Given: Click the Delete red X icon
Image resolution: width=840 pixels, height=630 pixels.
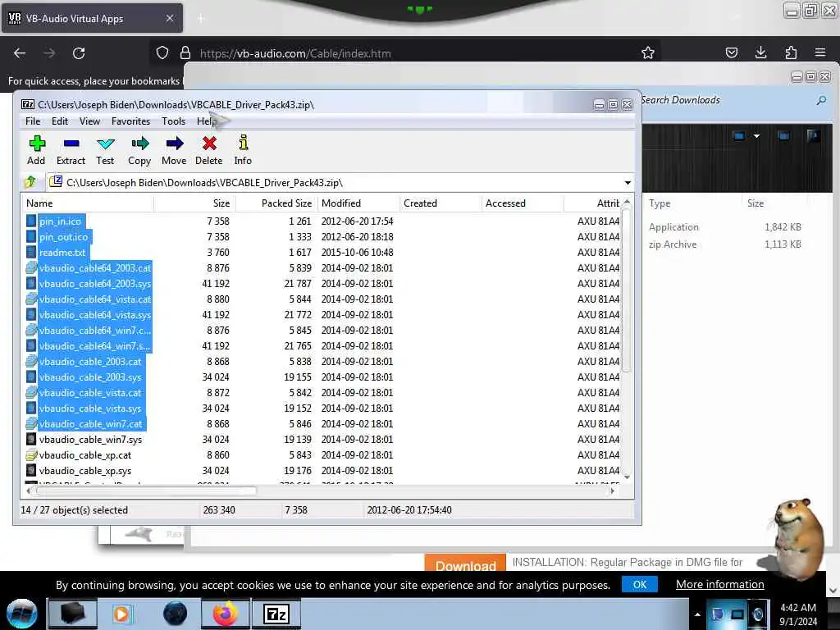Looking at the screenshot, I should (x=209, y=150).
